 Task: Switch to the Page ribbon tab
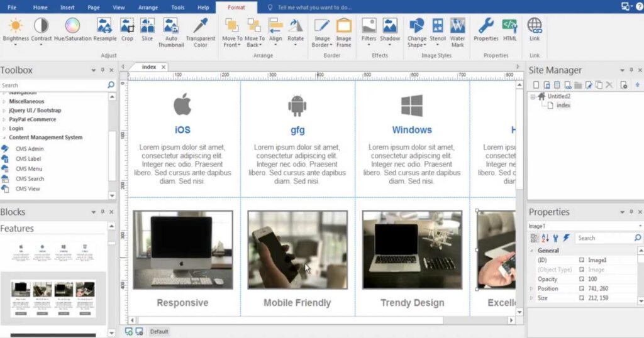pos(94,8)
